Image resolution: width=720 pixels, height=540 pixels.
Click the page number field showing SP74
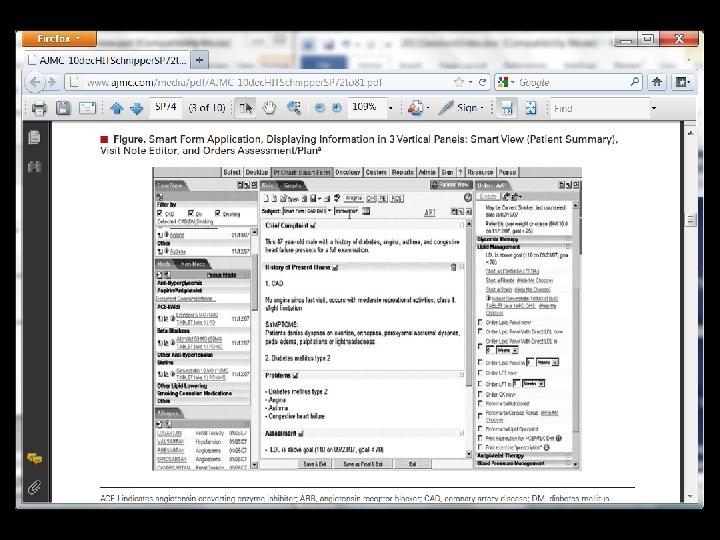pyautogui.click(x=166, y=107)
